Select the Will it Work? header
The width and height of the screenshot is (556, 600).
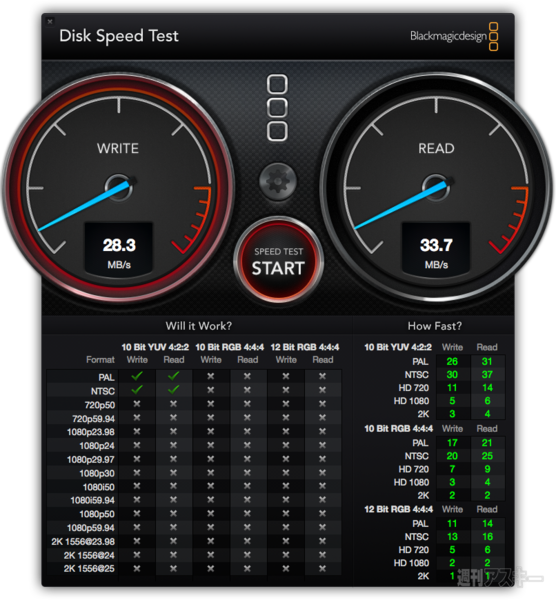pos(199,326)
